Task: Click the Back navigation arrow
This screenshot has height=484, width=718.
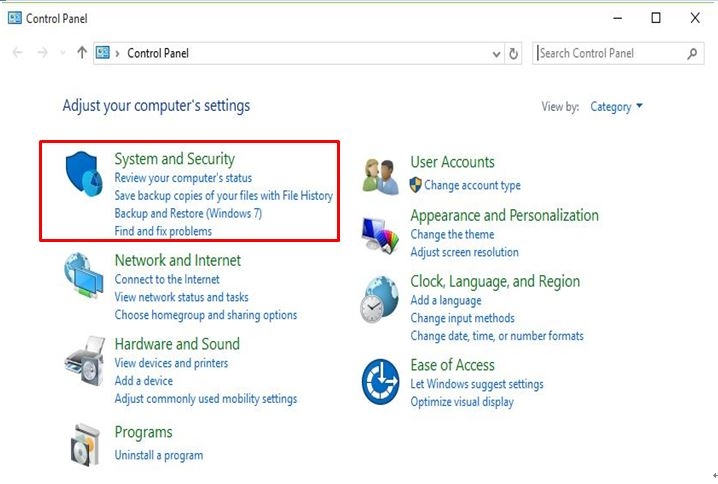Action: 17,53
